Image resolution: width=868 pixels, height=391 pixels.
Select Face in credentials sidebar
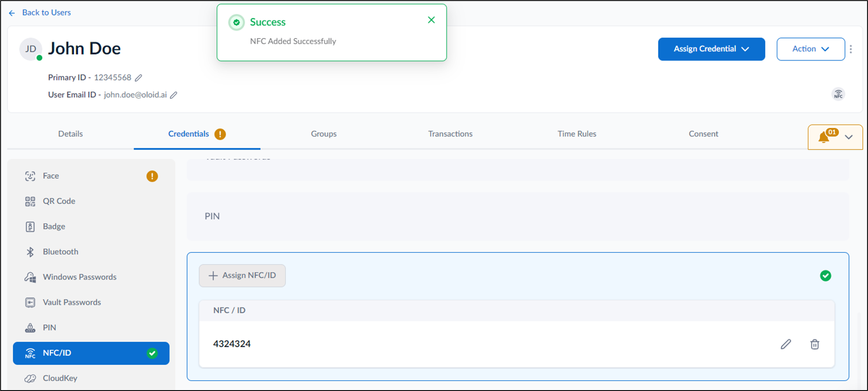tap(91, 176)
